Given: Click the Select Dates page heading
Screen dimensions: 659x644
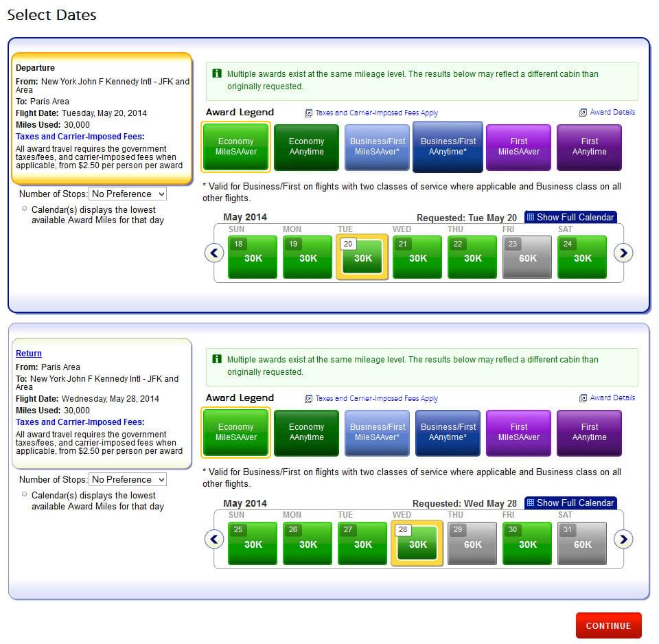Looking at the screenshot, I should pos(51,14).
